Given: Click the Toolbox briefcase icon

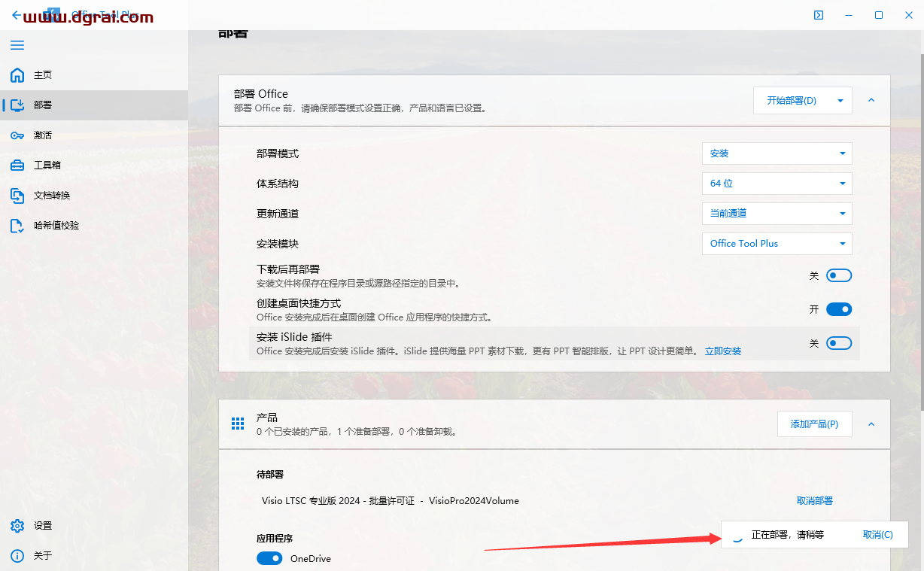Looking at the screenshot, I should [x=17, y=166].
